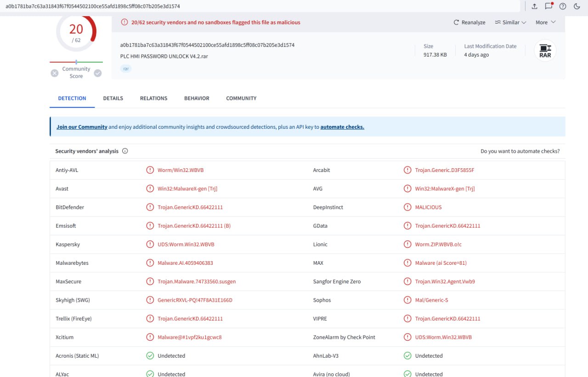Screen dimensions: 588x377
Task: Select Malware (ai Score=81) result
Action: pyautogui.click(x=441, y=263)
